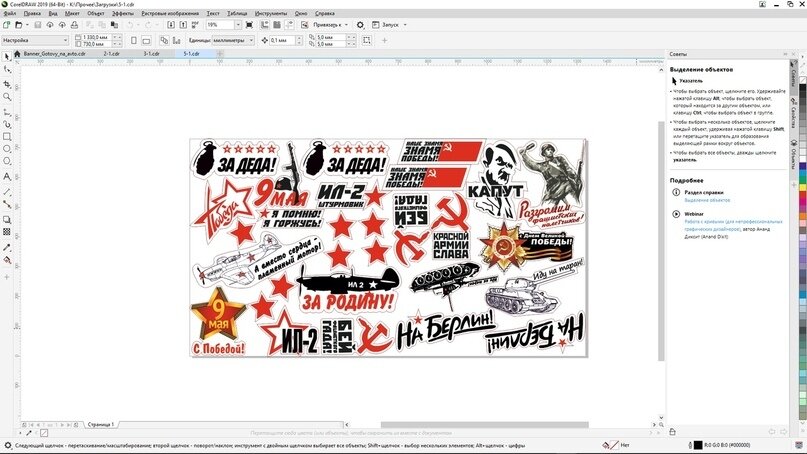Select the Crop tool
The width and height of the screenshot is (807, 454).
point(7,84)
